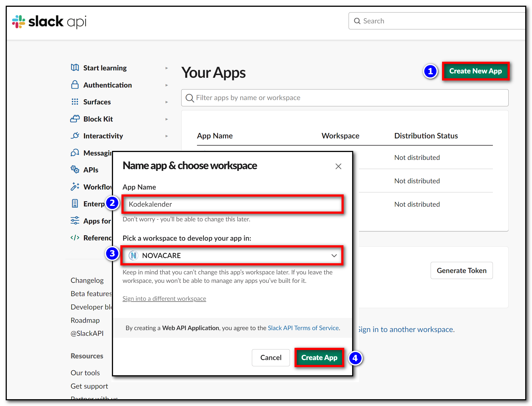Click the Slack API logo
The width and height of the screenshot is (532, 406).
point(49,21)
